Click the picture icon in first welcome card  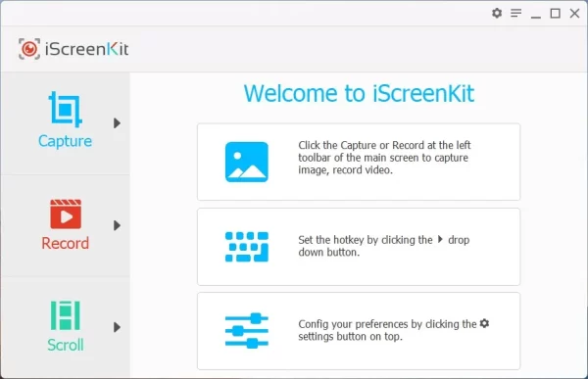click(247, 162)
